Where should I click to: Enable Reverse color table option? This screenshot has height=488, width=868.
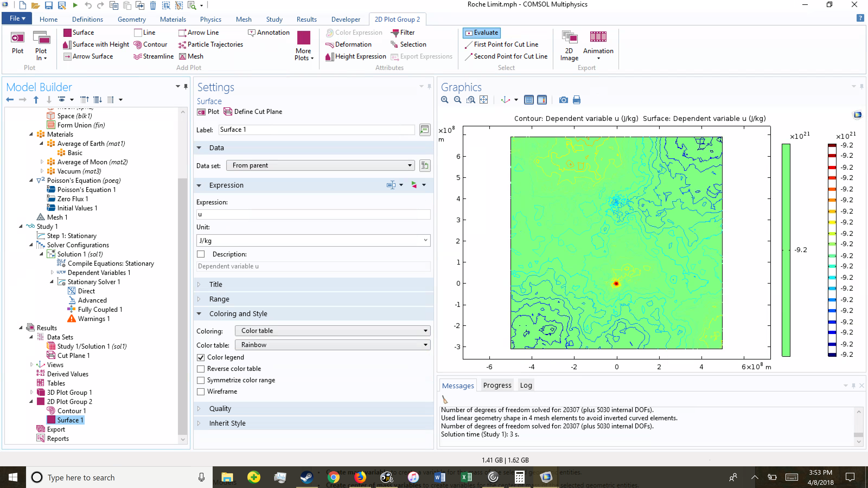click(201, 369)
